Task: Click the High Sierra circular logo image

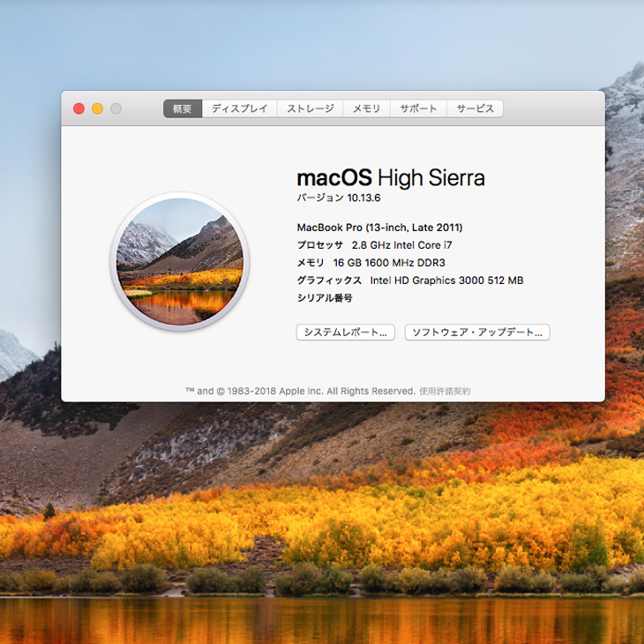Action: (180, 262)
